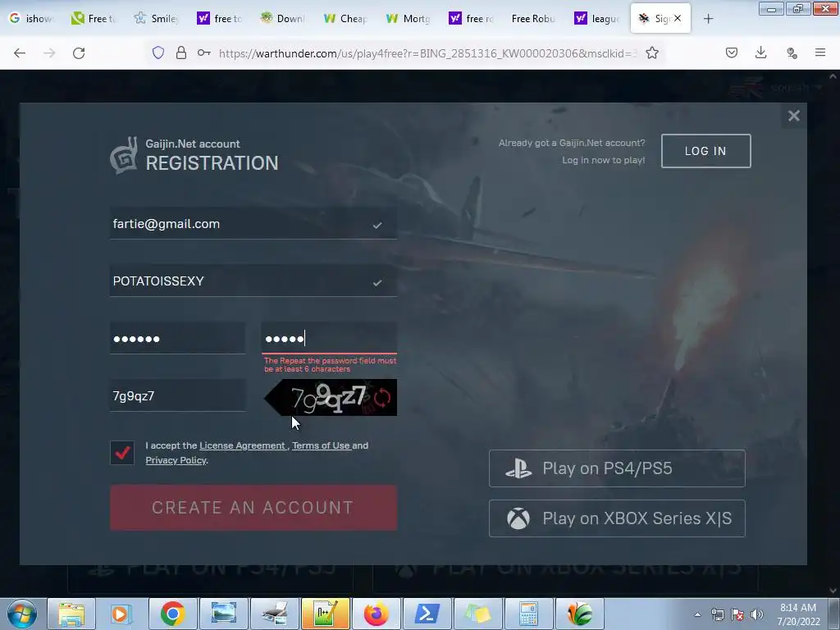
Task: Switch to the Free Robu tab
Action: click(x=532, y=18)
